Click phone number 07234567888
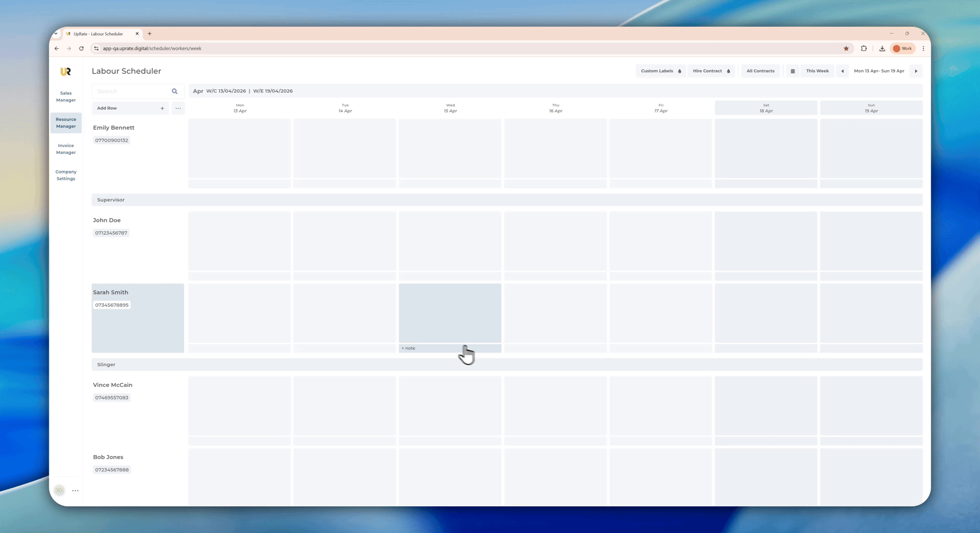 point(112,470)
